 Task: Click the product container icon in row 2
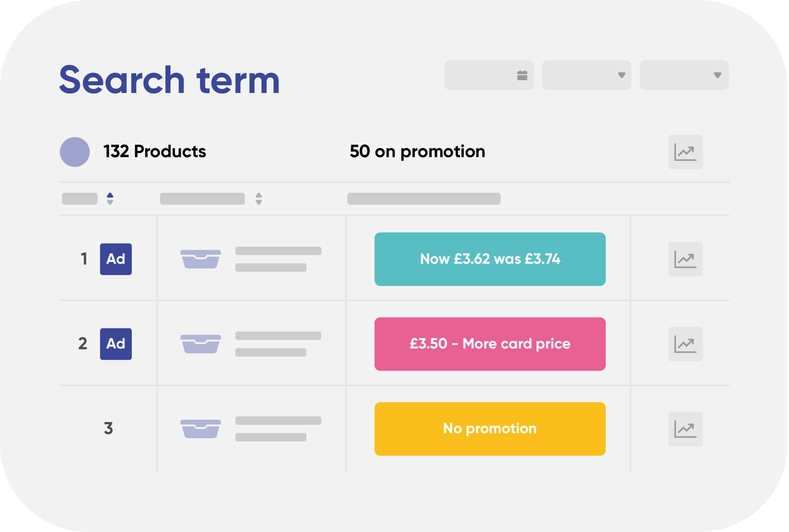201,344
